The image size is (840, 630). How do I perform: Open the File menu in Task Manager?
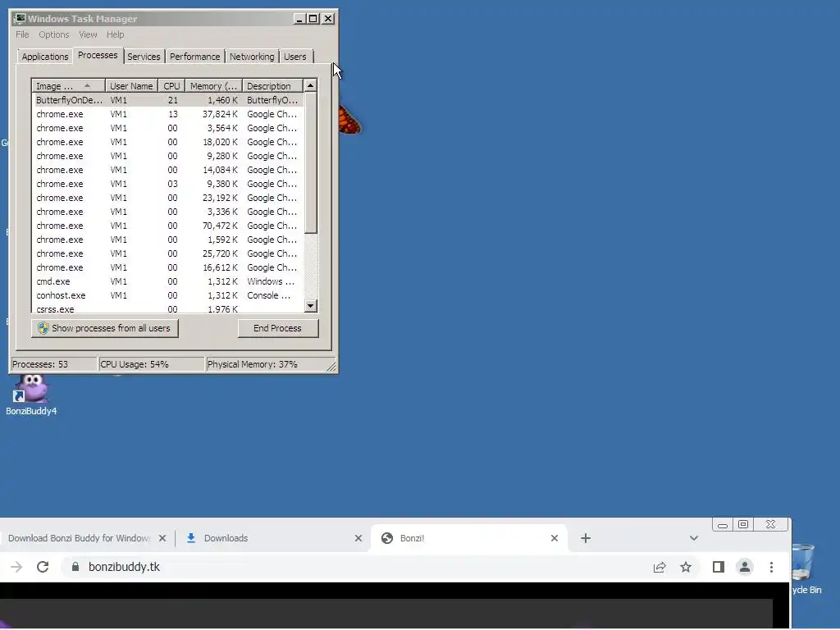[x=22, y=34]
